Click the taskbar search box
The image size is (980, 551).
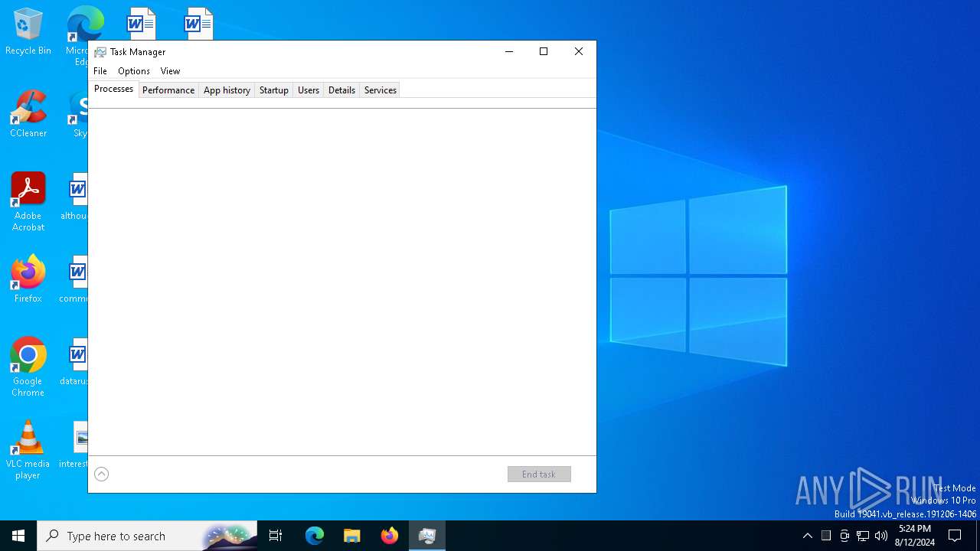coord(147,536)
